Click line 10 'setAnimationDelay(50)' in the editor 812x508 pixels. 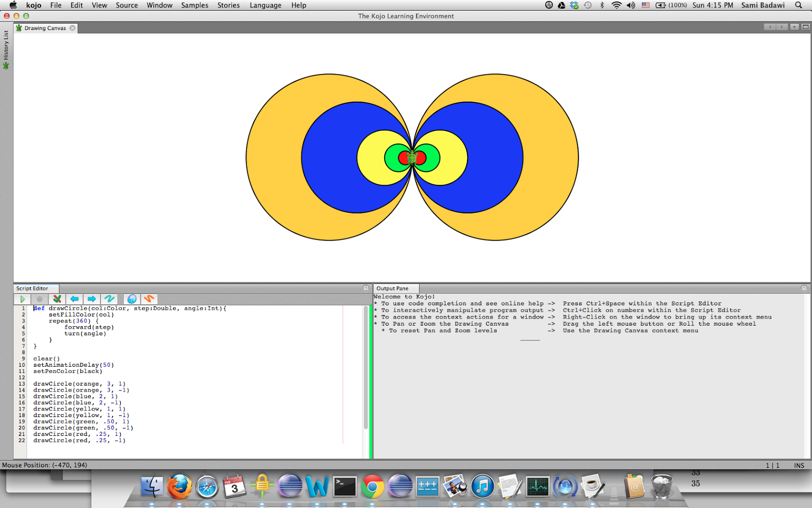pyautogui.click(x=74, y=365)
